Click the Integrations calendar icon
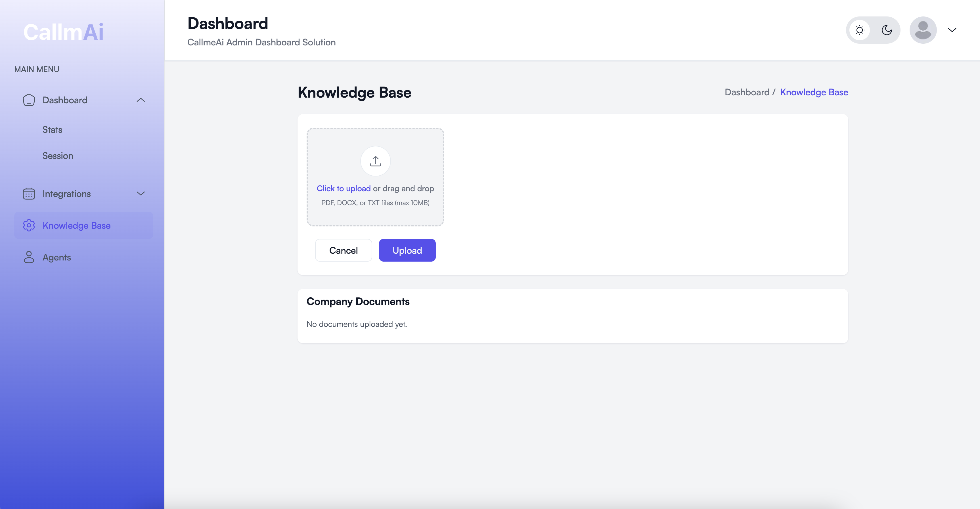This screenshot has width=980, height=509. coord(29,193)
